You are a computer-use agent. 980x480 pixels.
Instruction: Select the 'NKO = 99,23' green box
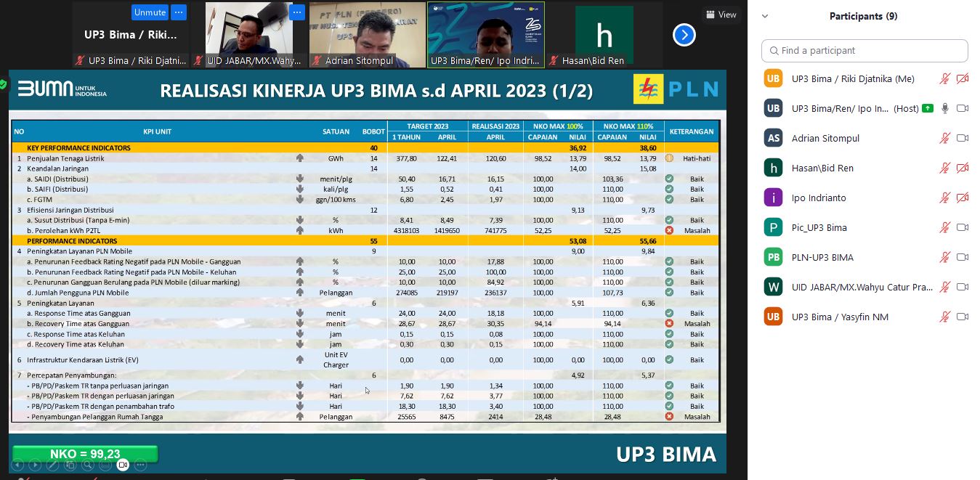click(85, 455)
